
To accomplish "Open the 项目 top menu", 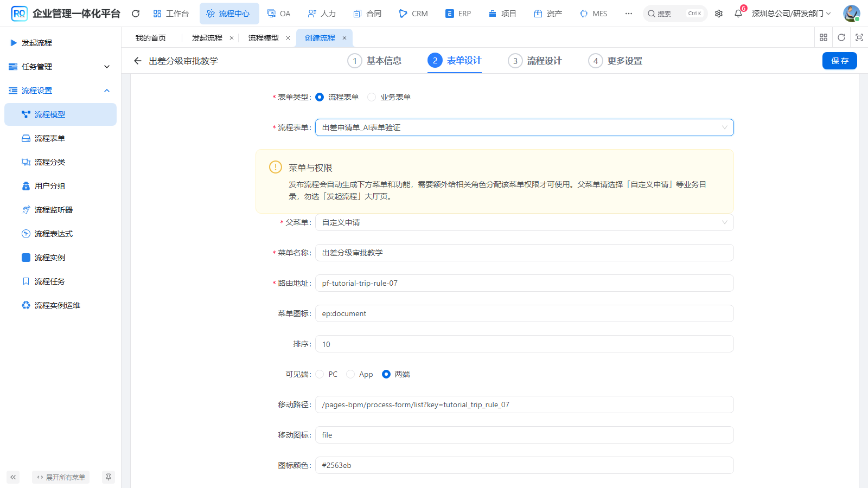I will pos(502,14).
